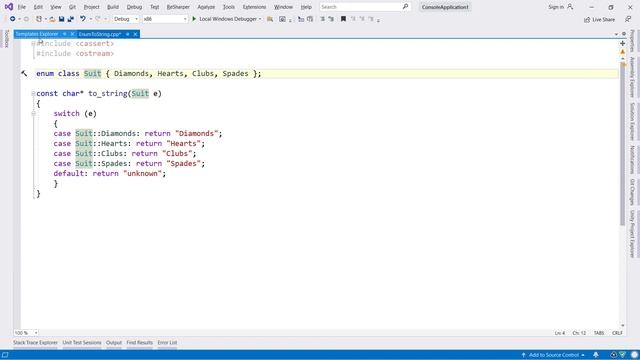The height and width of the screenshot is (360, 640).
Task: Open the Analyze menu
Action: (x=206, y=7)
